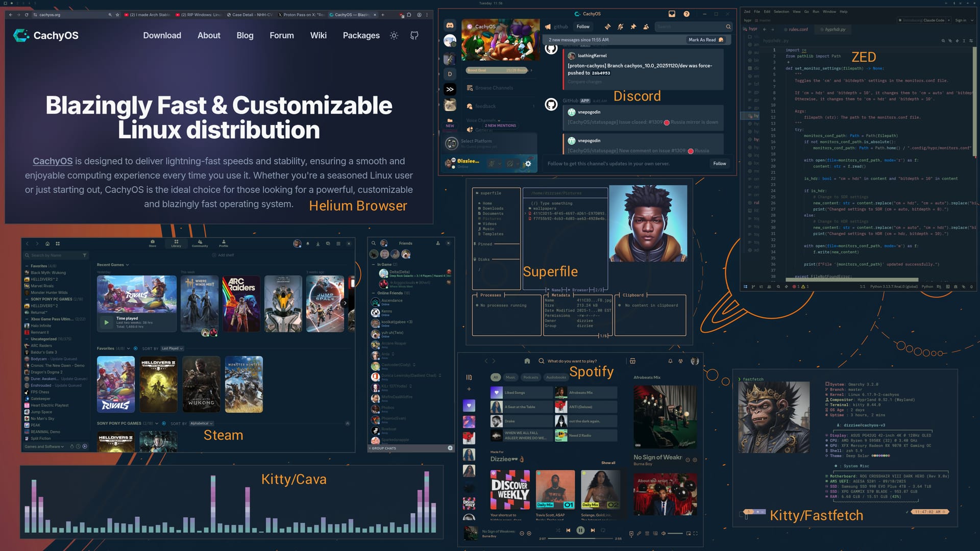Open Last Played sort dropdown in Steam

coord(172,348)
